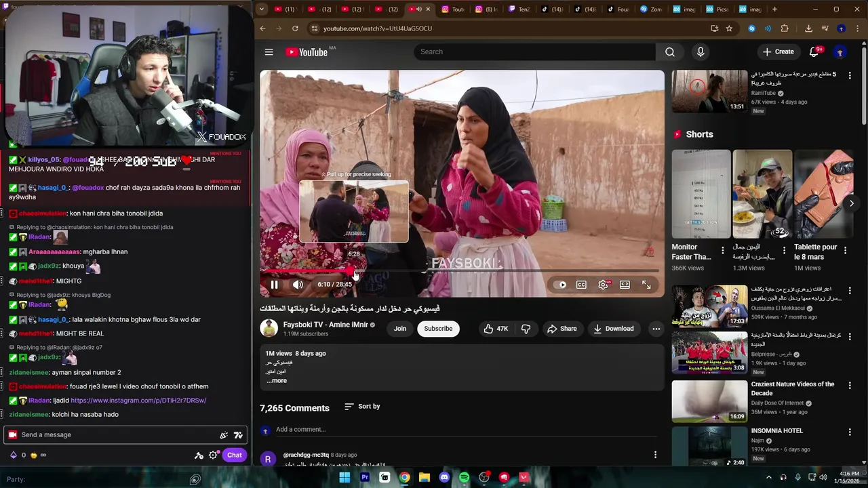
Task: Close the active YouTube tab
Action: click(x=427, y=9)
